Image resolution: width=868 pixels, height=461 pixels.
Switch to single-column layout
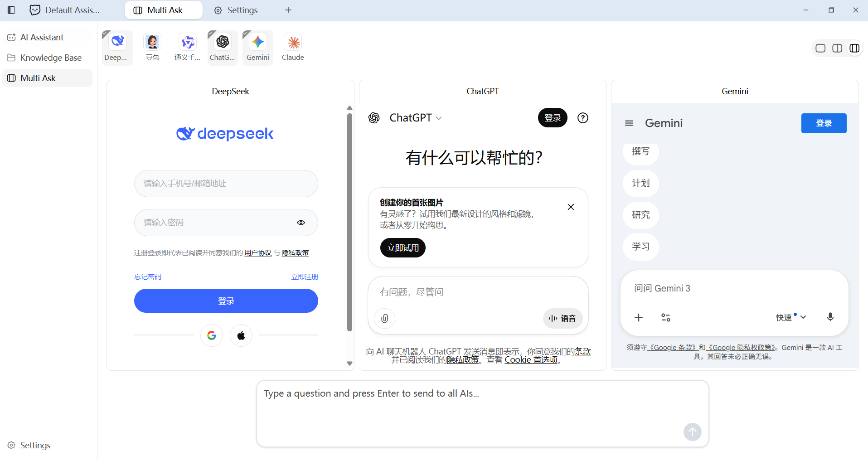(x=820, y=48)
